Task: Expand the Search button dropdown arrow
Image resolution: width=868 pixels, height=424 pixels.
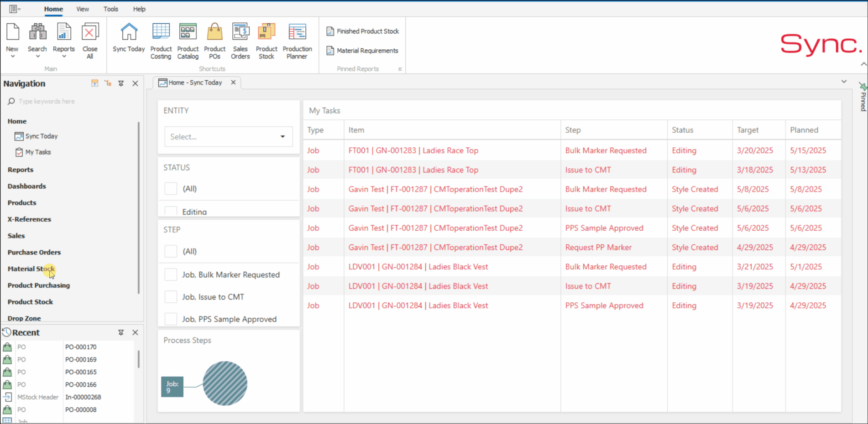Action: pos(37,57)
